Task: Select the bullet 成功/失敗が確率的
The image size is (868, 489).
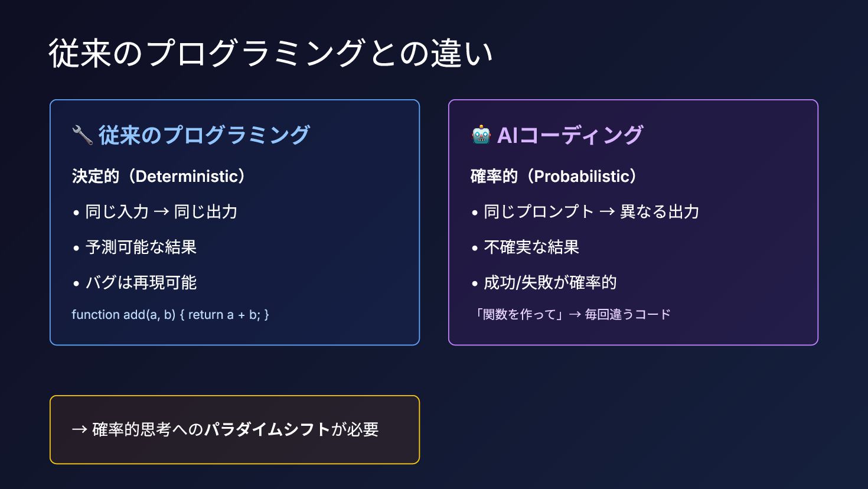Action: tap(550, 282)
